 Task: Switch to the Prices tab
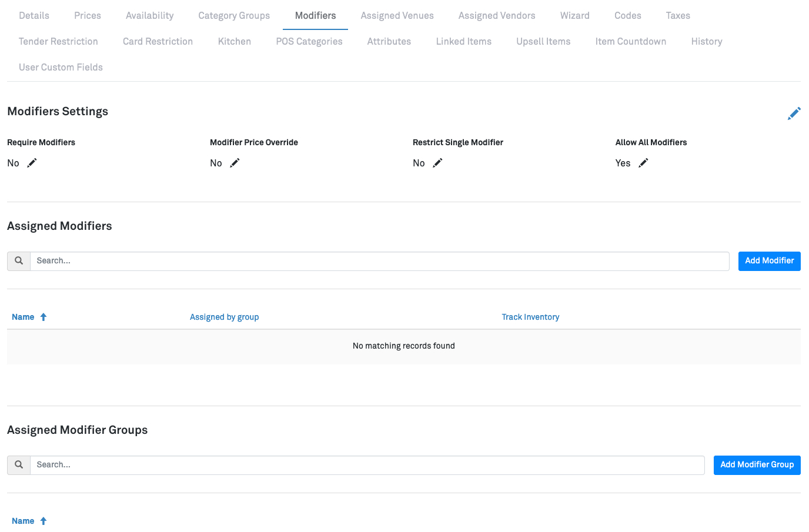[88, 16]
